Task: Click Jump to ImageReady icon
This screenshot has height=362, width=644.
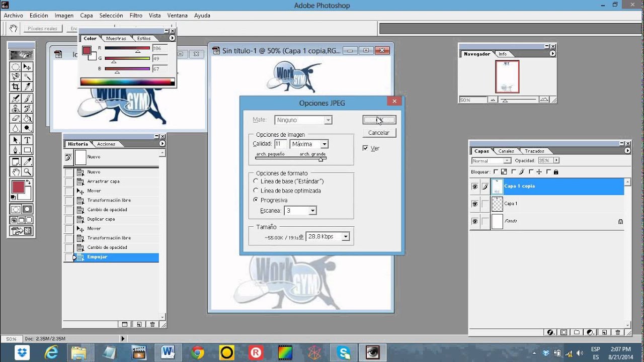Action: 22,231
